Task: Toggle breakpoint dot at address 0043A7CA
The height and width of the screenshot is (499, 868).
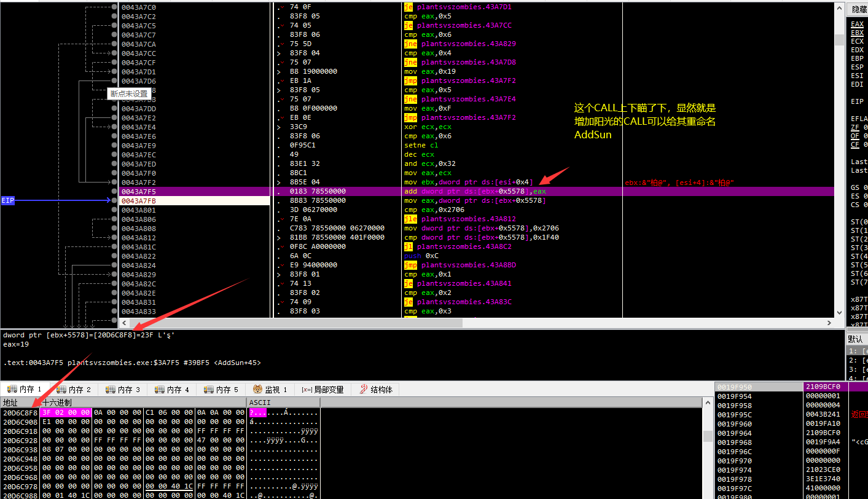Action: point(114,44)
